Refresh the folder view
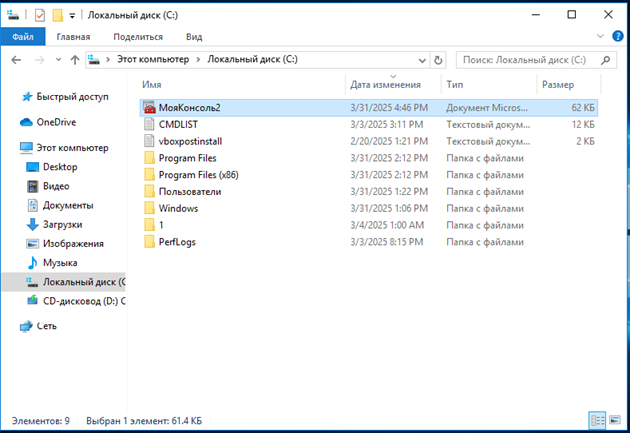The image size is (630, 433). [x=438, y=60]
